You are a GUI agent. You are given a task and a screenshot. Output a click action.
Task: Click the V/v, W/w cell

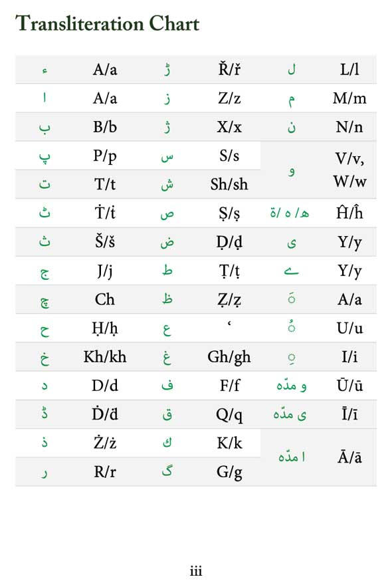pos(349,170)
